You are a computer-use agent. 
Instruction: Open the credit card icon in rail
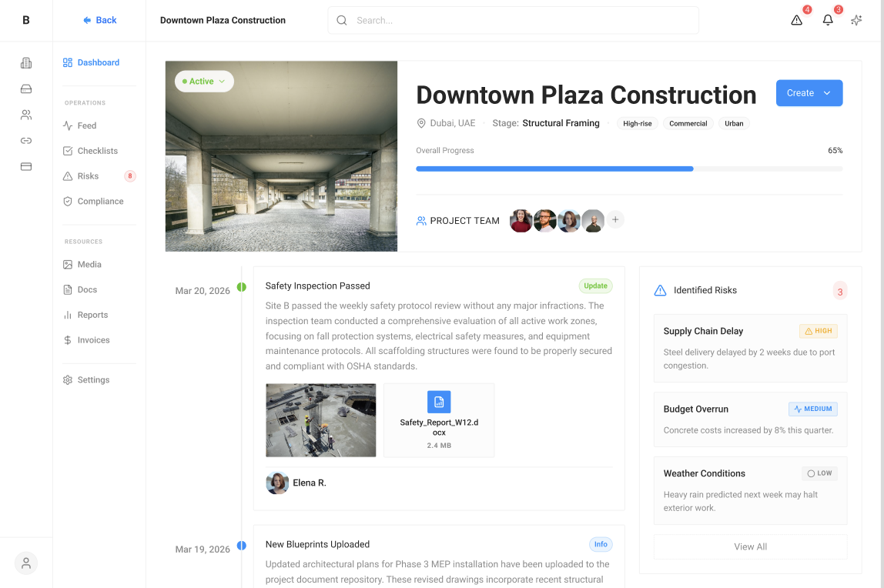(26, 167)
